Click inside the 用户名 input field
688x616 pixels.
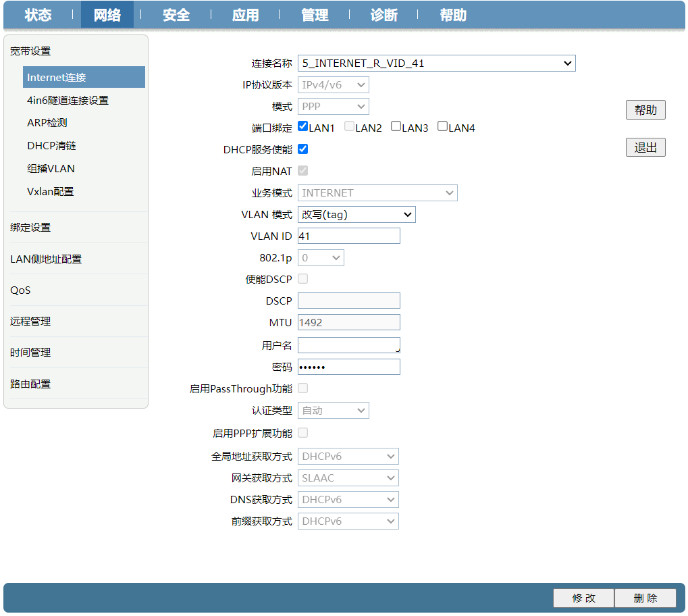348,344
